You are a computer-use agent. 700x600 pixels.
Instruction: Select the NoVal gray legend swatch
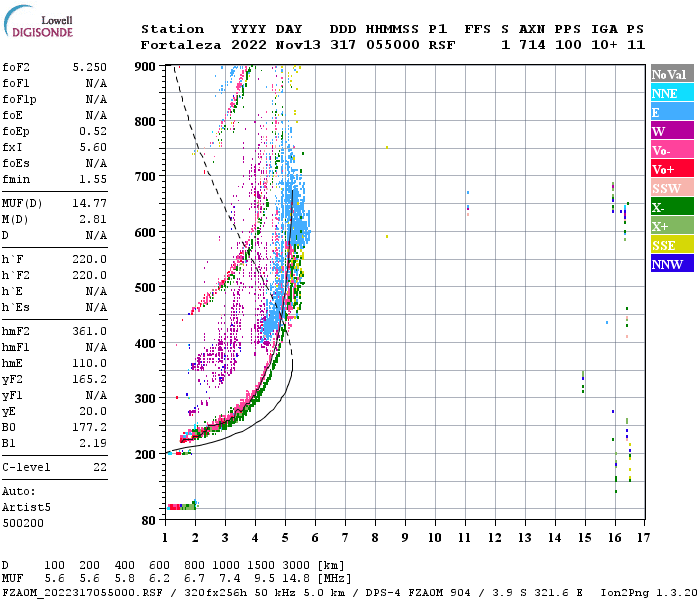pyautogui.click(x=672, y=74)
